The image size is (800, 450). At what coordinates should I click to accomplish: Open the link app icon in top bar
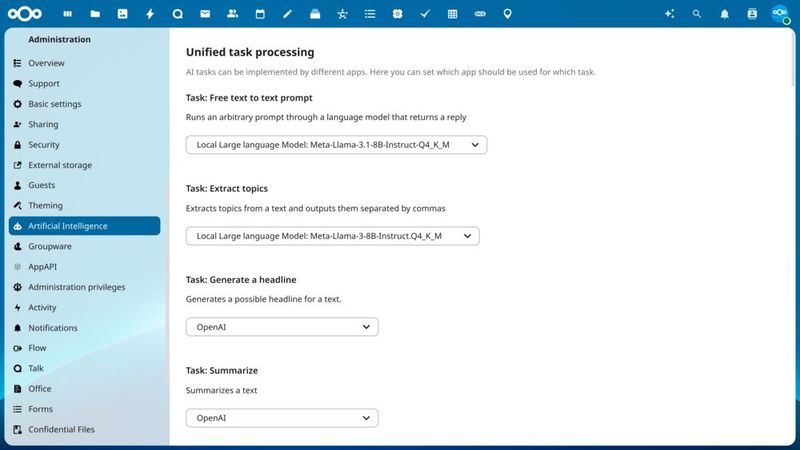click(480, 14)
